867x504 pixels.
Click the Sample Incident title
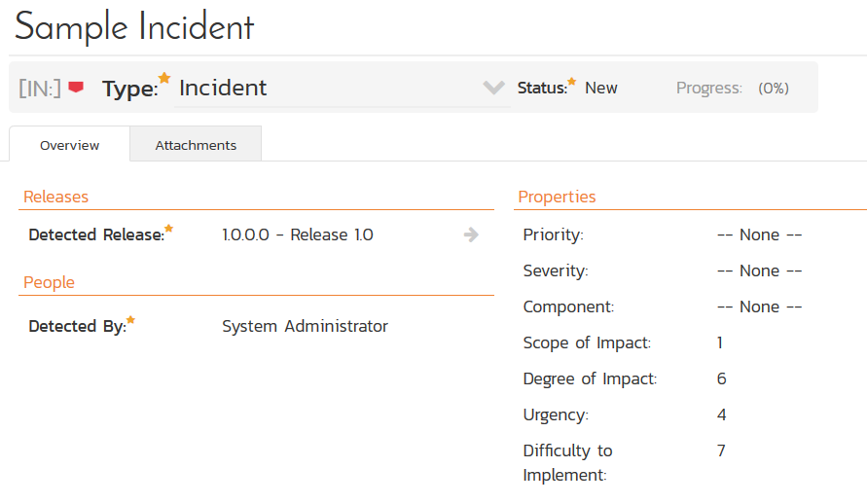[134, 27]
